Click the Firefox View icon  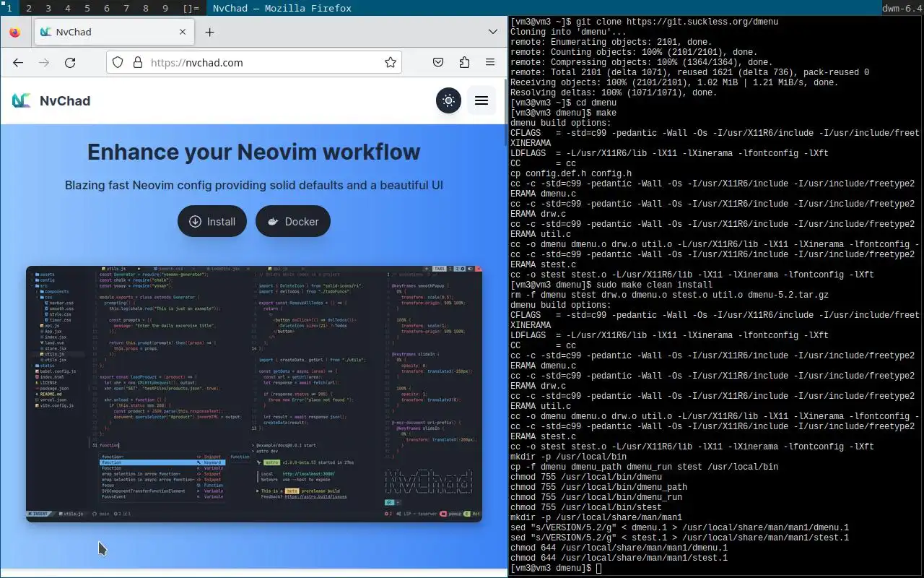15,32
